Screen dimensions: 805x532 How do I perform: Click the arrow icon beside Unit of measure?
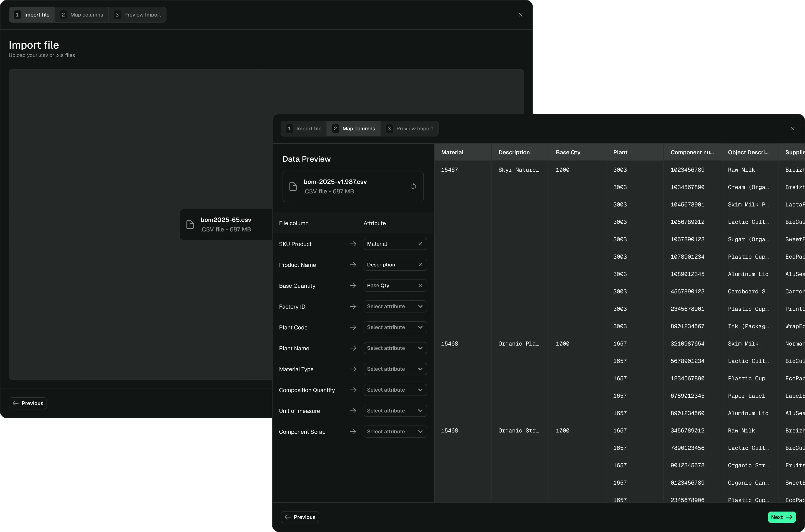[353, 411]
